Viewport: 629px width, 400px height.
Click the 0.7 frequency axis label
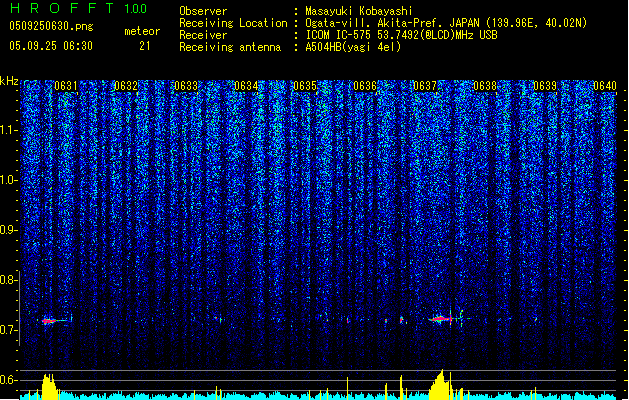coord(9,330)
